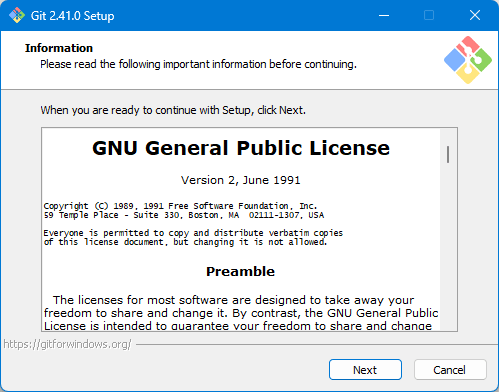Click the disabled maximize window button
499x392 pixels.
(x=429, y=15)
